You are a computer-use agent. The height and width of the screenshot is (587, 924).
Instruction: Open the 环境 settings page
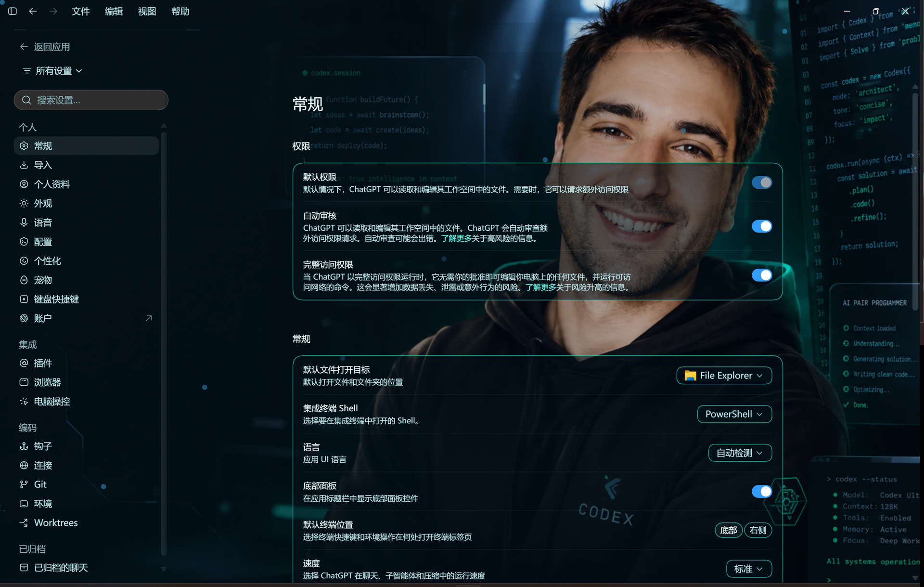click(x=86, y=504)
